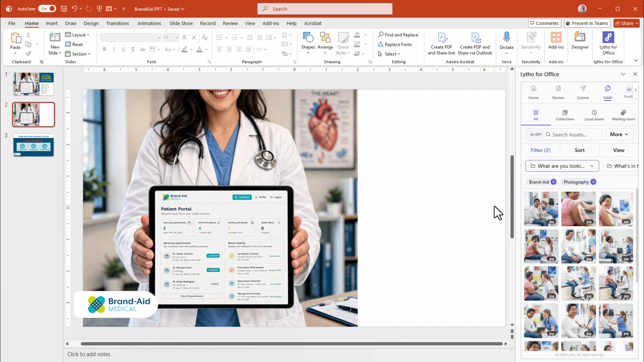Show Collections in the DAM panel
The image size is (644, 362).
click(x=565, y=115)
